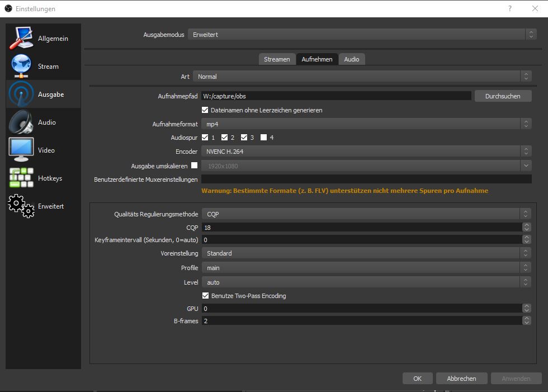548x392 pixels.
Task: Switch to the Streamen tab
Action: coord(277,59)
